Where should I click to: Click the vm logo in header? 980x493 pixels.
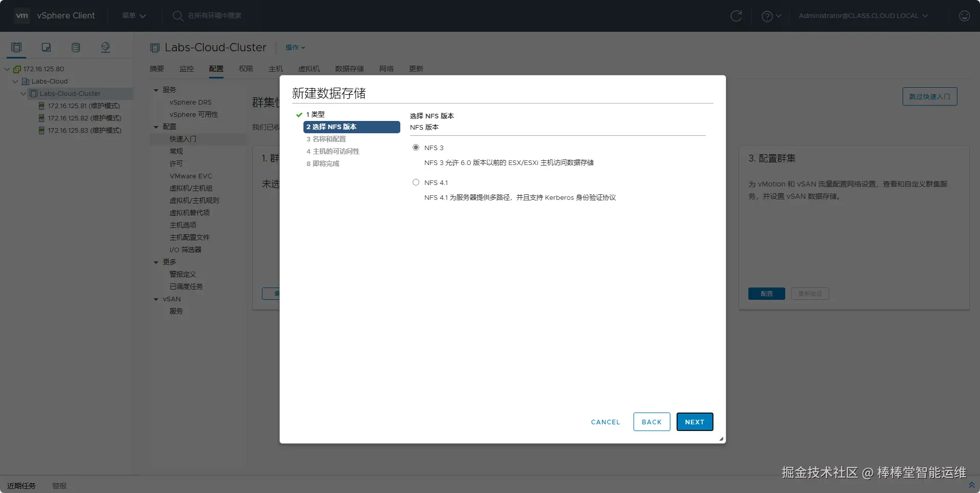pos(22,15)
